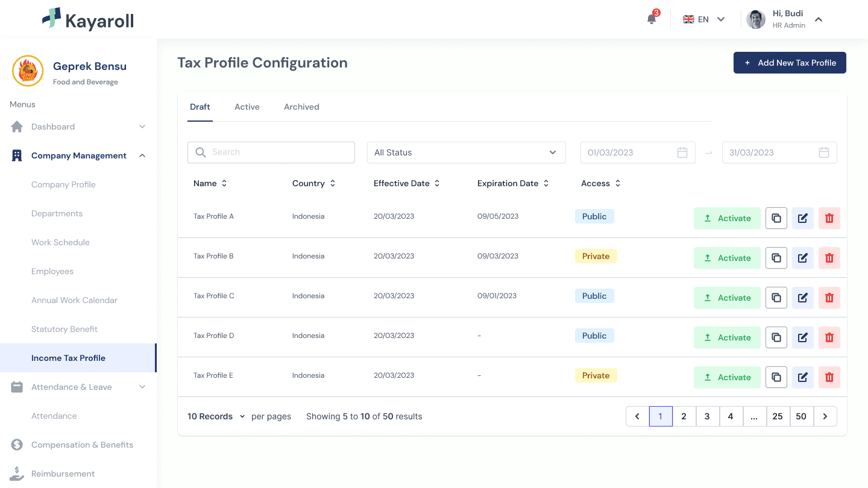Open the EN language selector

click(704, 19)
